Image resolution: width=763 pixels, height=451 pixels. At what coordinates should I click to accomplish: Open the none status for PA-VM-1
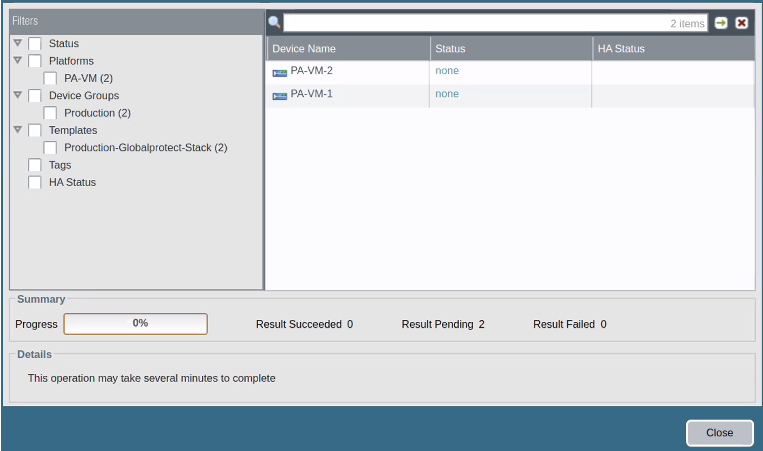tap(447, 94)
